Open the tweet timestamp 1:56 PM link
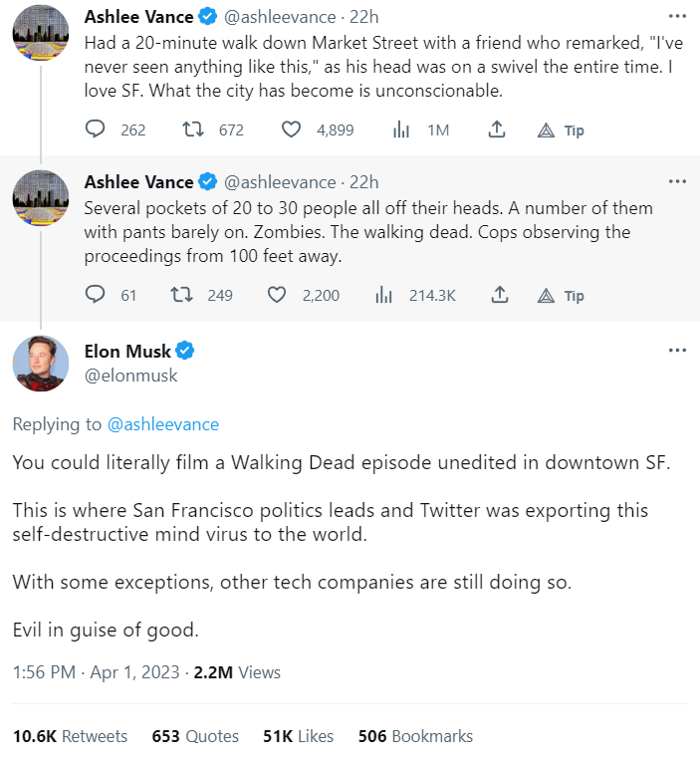 point(43,672)
